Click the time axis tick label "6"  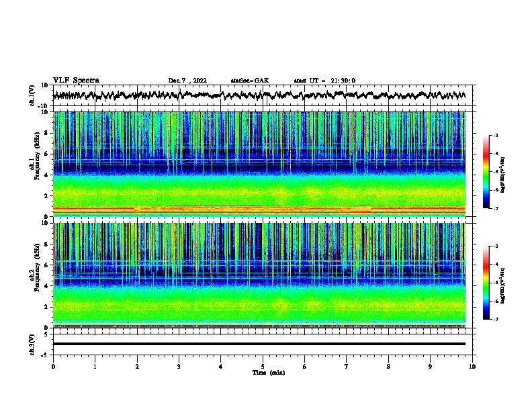coord(305,367)
